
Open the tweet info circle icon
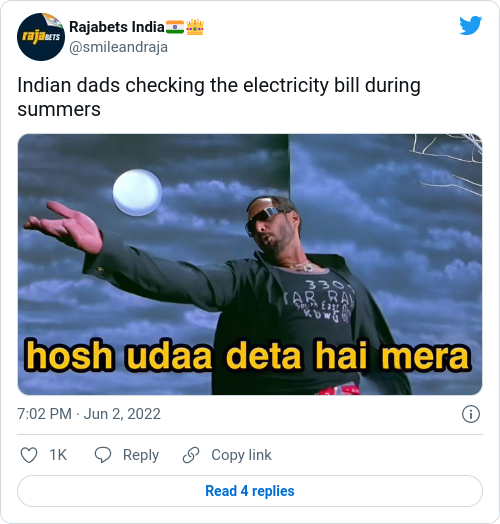pyautogui.click(x=471, y=414)
